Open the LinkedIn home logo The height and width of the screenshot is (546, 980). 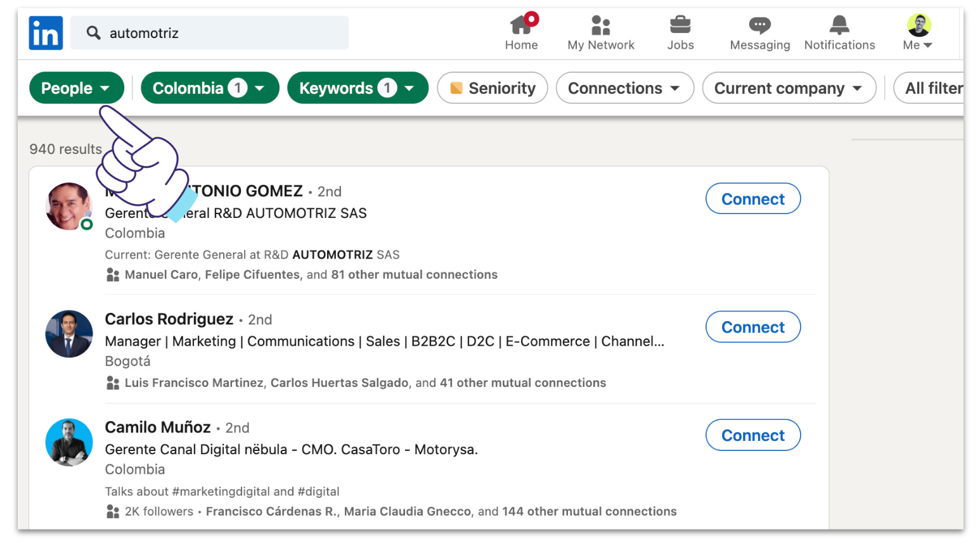click(x=46, y=33)
